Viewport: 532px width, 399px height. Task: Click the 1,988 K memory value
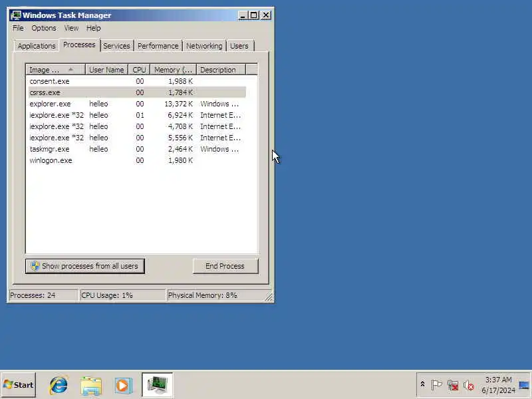[180, 81]
